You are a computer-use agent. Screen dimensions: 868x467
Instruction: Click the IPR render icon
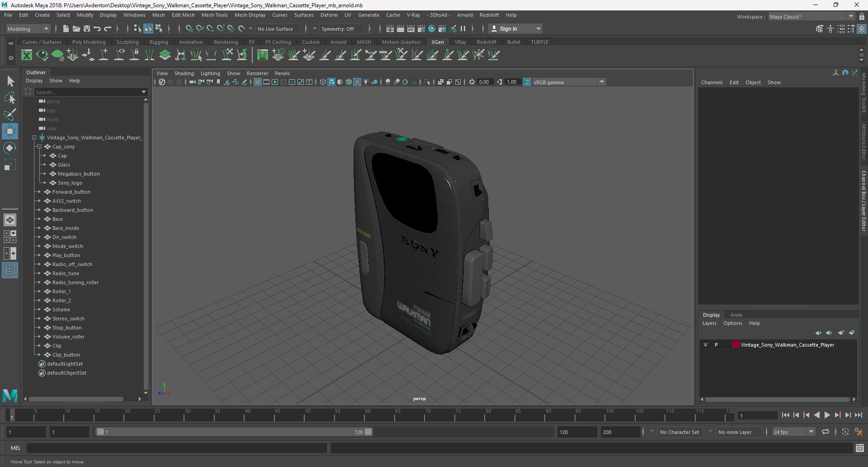click(411, 29)
